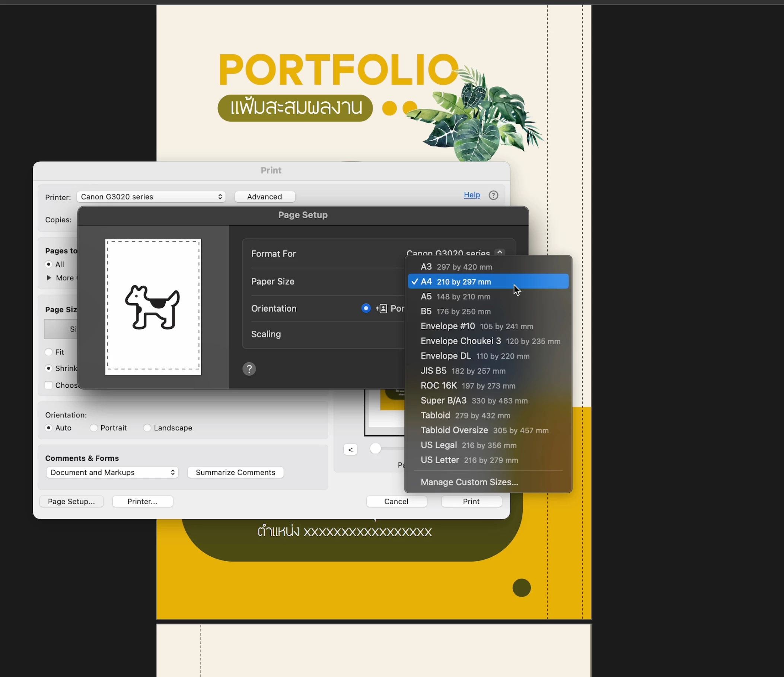Image resolution: width=784 pixels, height=677 pixels.
Task: Choose US Letter paper size
Action: pyautogui.click(x=469, y=460)
